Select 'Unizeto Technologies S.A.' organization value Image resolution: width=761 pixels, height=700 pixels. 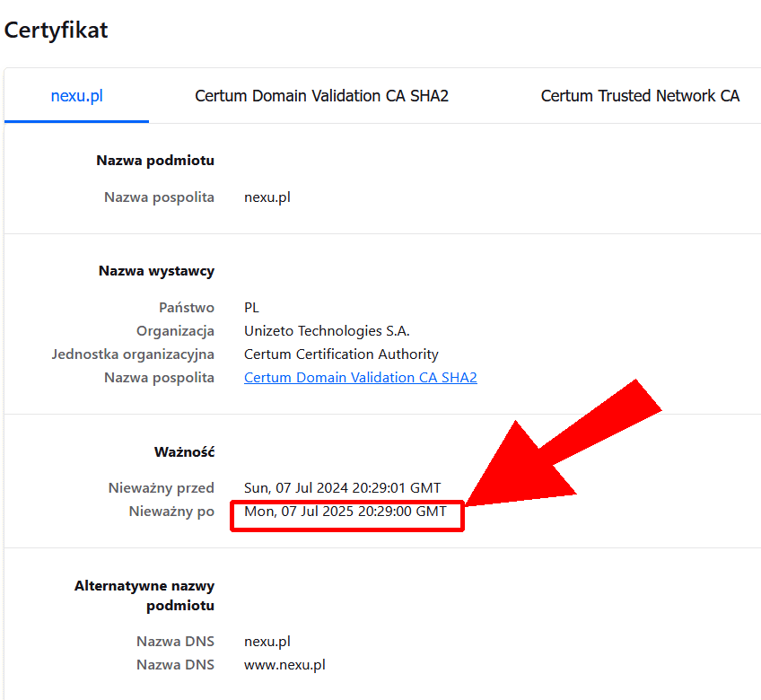coord(327,331)
